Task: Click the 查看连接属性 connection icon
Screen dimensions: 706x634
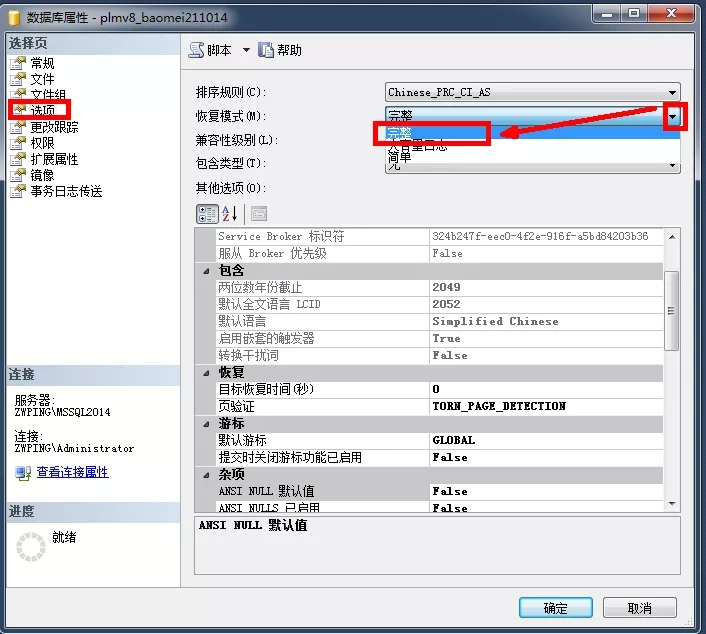Action: pyautogui.click(x=23, y=472)
